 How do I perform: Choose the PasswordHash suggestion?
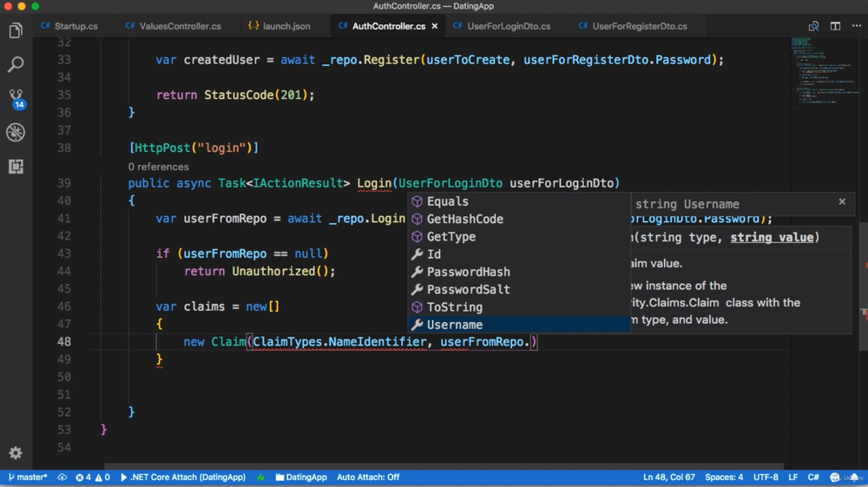519,273
